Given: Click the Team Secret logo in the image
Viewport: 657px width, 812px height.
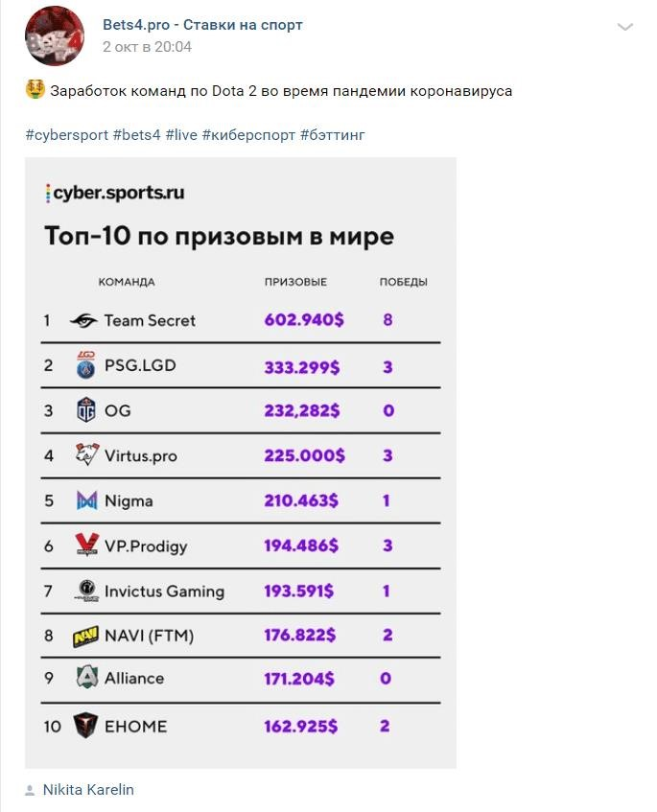Looking at the screenshot, I should click(83, 321).
